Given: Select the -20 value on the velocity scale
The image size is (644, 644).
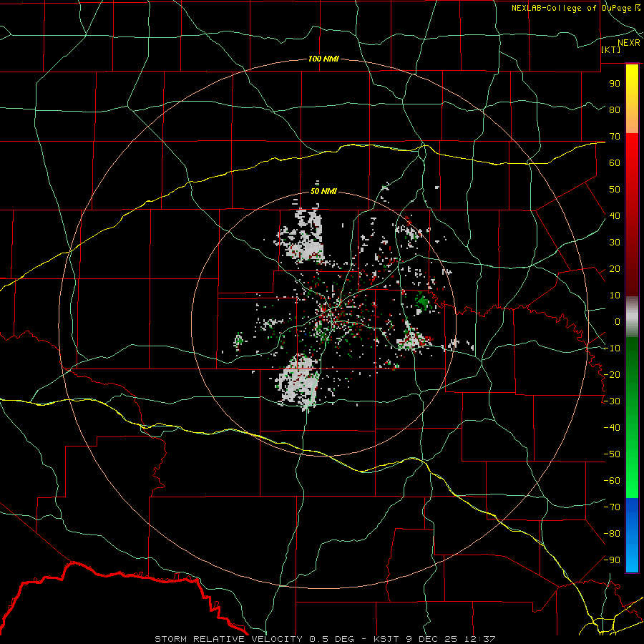Looking at the screenshot, I should click(612, 374).
